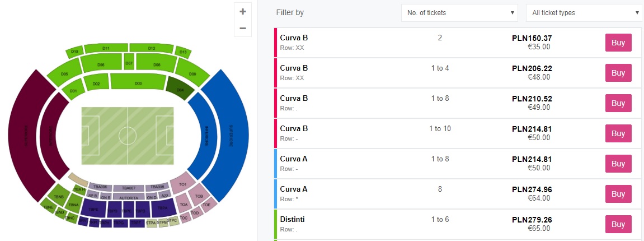Viewport: 644px width, 241px height.
Task: Click Buy for the Distinti listing
Action: [x=618, y=224]
